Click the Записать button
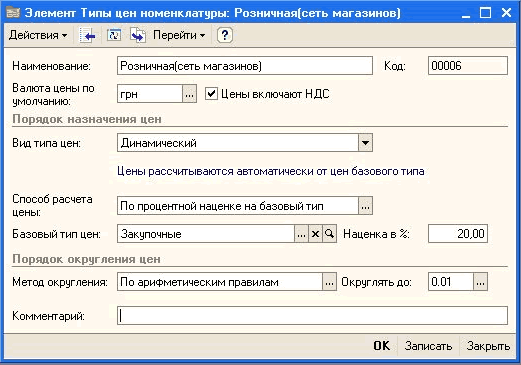Image resolution: width=521 pixels, height=365 pixels. [428, 346]
